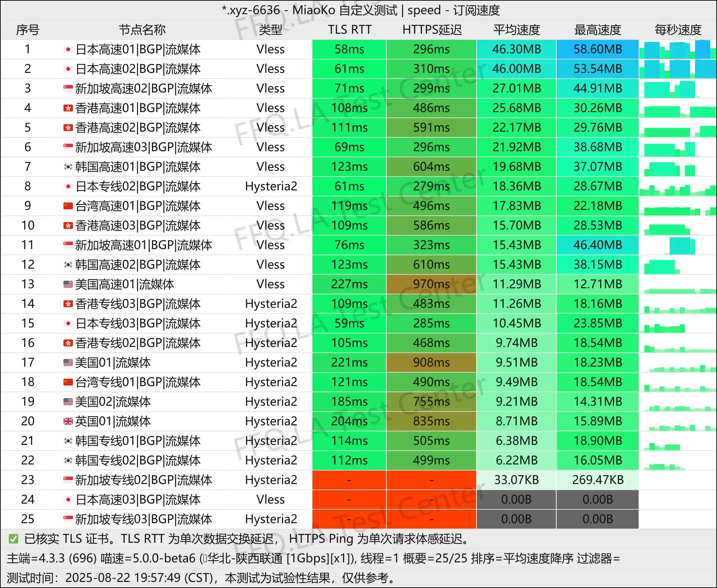Click the Japan flag beside 日本高速02
717x588 pixels.
68,69
